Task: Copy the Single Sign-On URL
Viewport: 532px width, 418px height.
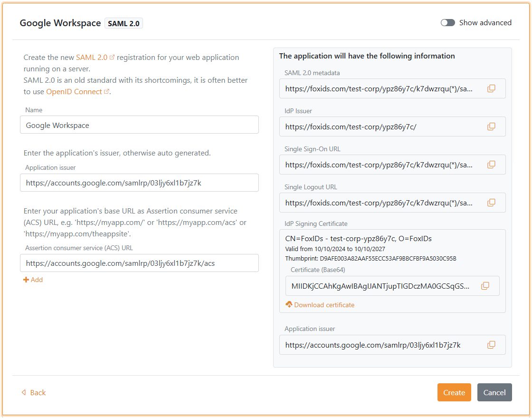Action: pyautogui.click(x=491, y=165)
